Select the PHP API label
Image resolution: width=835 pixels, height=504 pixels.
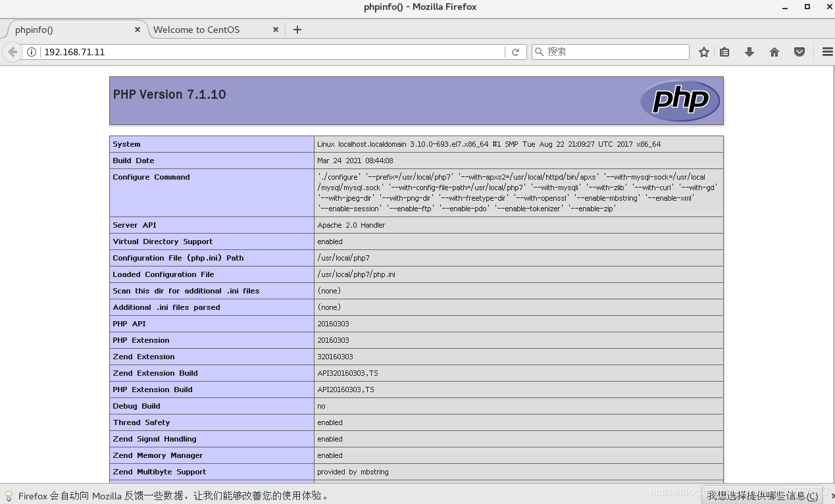point(130,324)
